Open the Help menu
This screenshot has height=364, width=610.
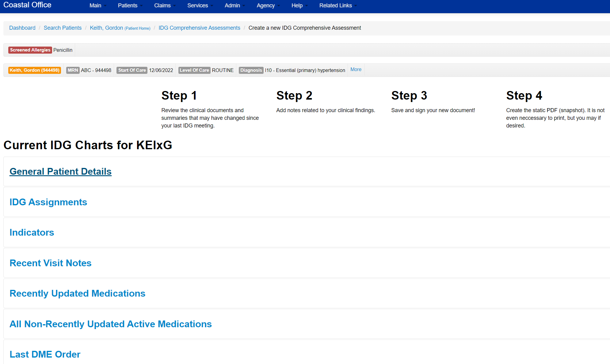click(x=299, y=6)
